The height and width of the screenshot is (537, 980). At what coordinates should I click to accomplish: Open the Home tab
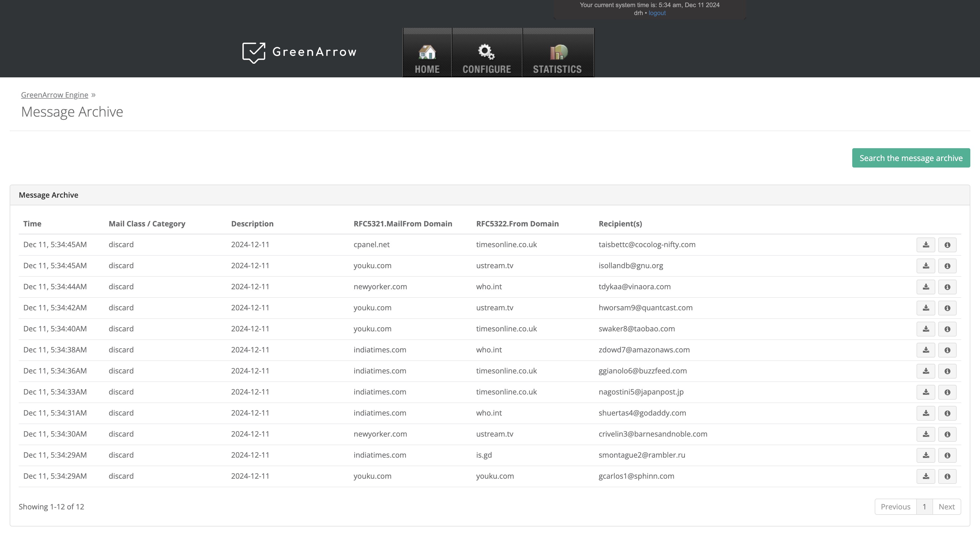coord(427,57)
